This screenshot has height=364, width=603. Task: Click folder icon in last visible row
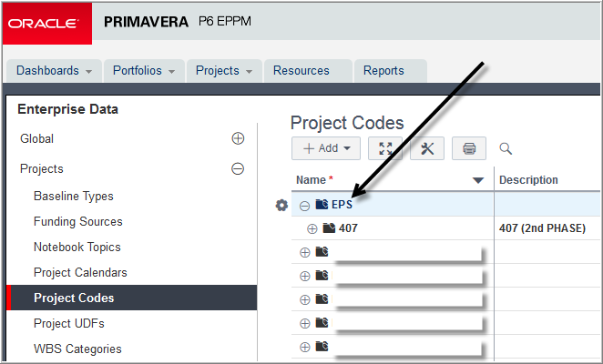click(322, 347)
